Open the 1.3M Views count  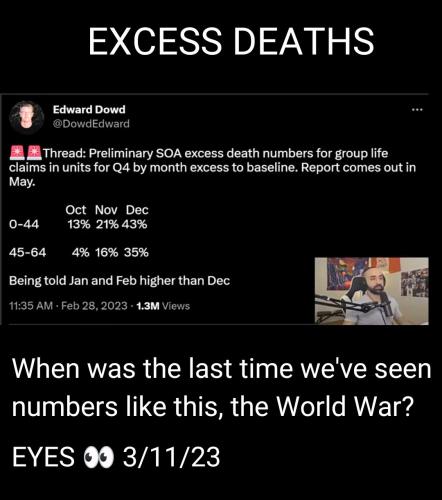point(163,306)
